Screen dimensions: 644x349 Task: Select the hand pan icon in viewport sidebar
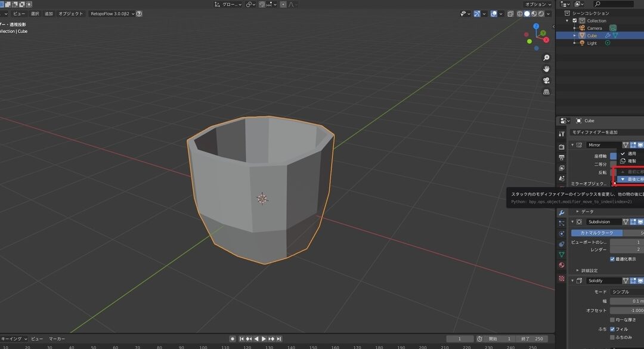pyautogui.click(x=547, y=69)
